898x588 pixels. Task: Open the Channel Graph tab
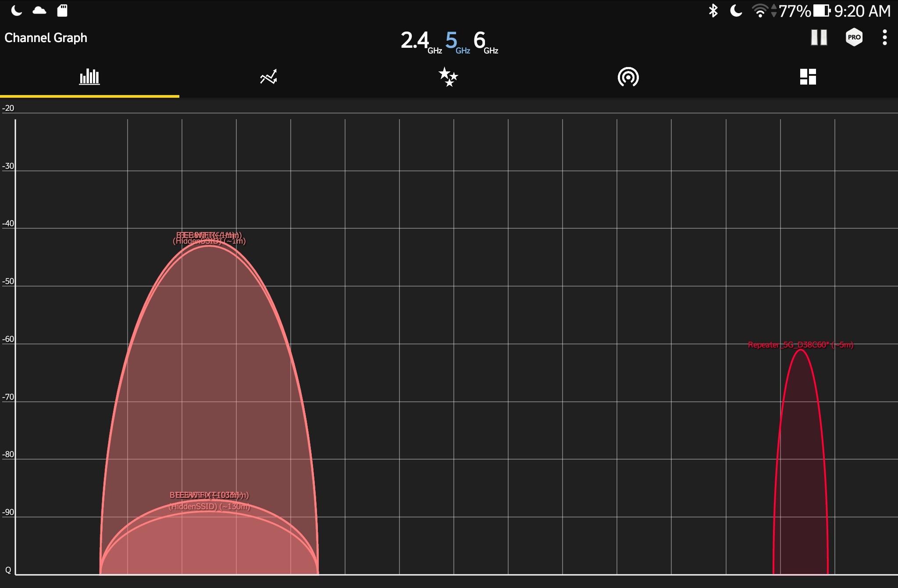point(89,77)
